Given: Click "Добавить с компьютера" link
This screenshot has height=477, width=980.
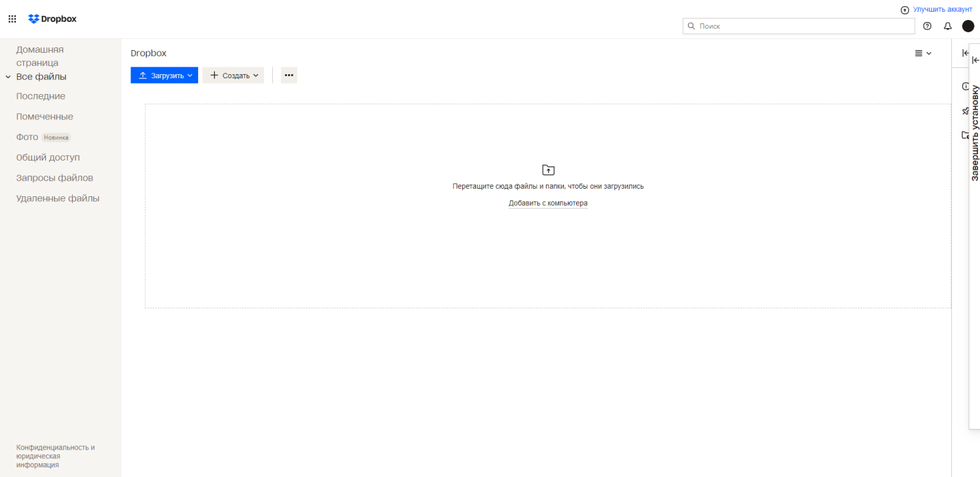Looking at the screenshot, I should coord(548,203).
